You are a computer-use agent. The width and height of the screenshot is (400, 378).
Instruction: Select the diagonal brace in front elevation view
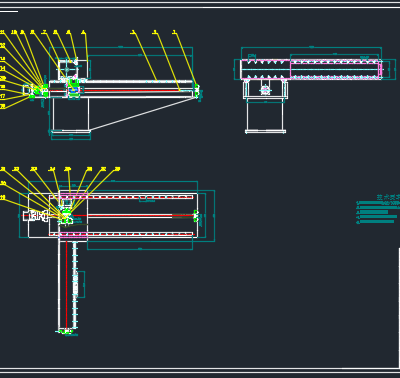click(x=143, y=114)
